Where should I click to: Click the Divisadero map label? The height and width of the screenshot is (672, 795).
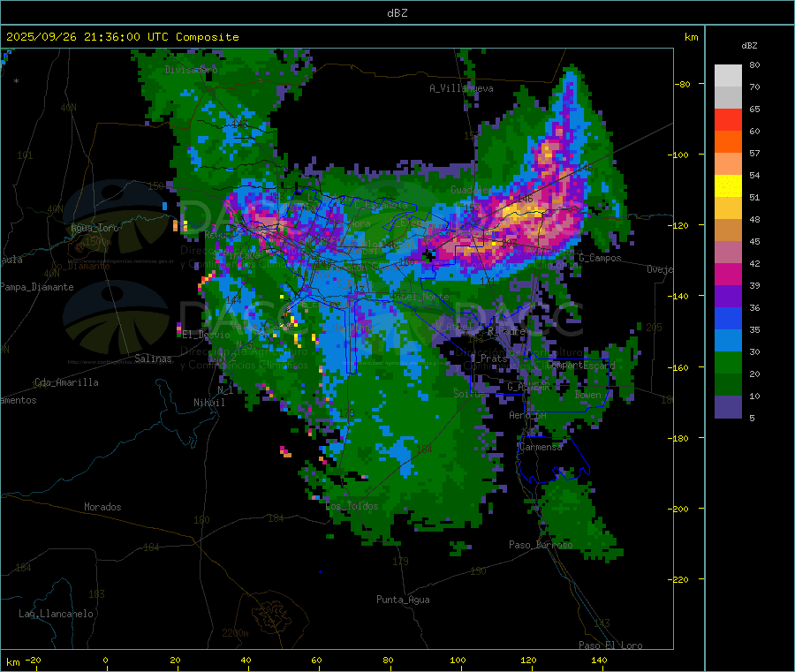click(191, 70)
